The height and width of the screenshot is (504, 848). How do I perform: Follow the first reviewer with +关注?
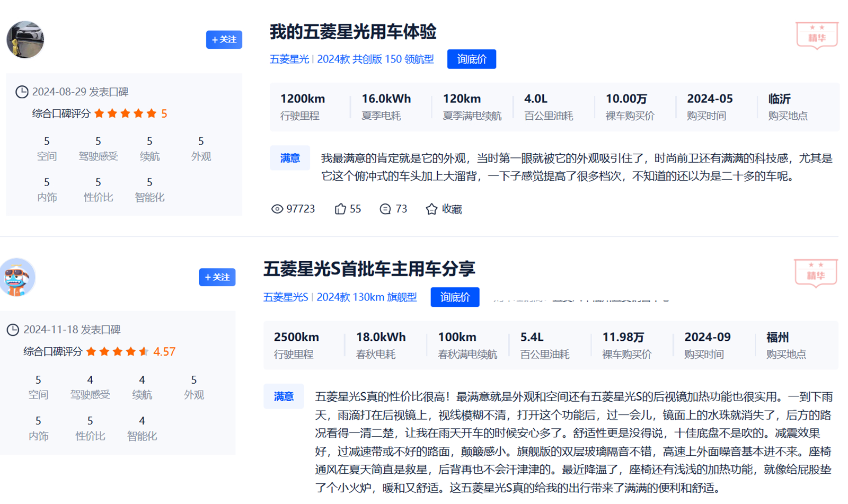[x=224, y=40]
